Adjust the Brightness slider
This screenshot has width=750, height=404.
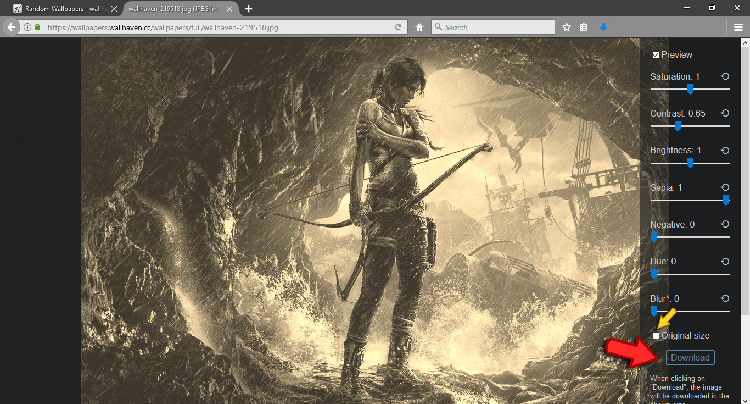click(690, 163)
